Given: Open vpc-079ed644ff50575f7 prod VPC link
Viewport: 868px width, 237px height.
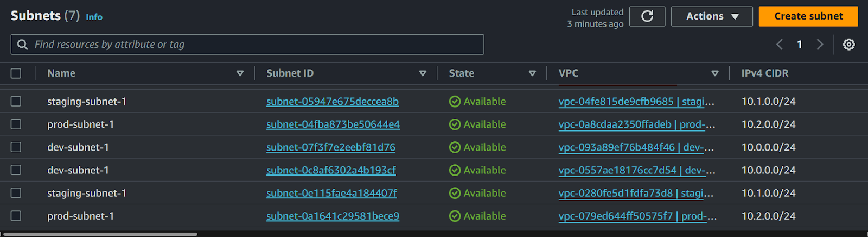Looking at the screenshot, I should (x=638, y=216).
